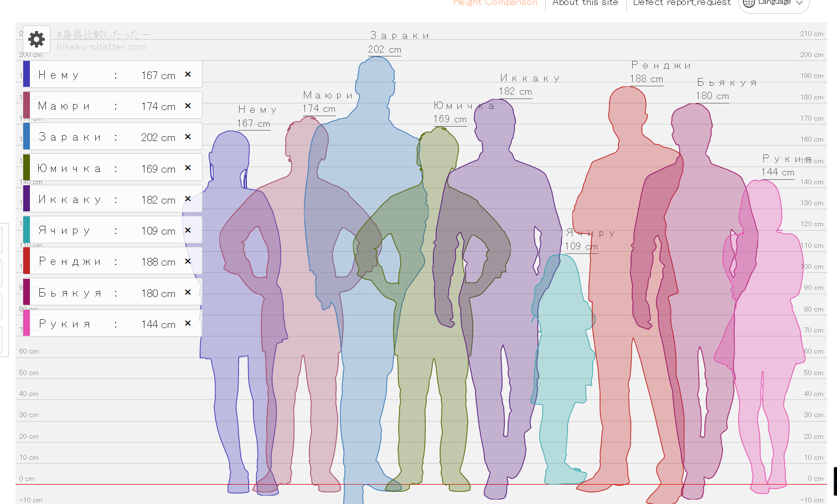Select the Зараки name in the list
837x504 pixels.
pos(70,137)
